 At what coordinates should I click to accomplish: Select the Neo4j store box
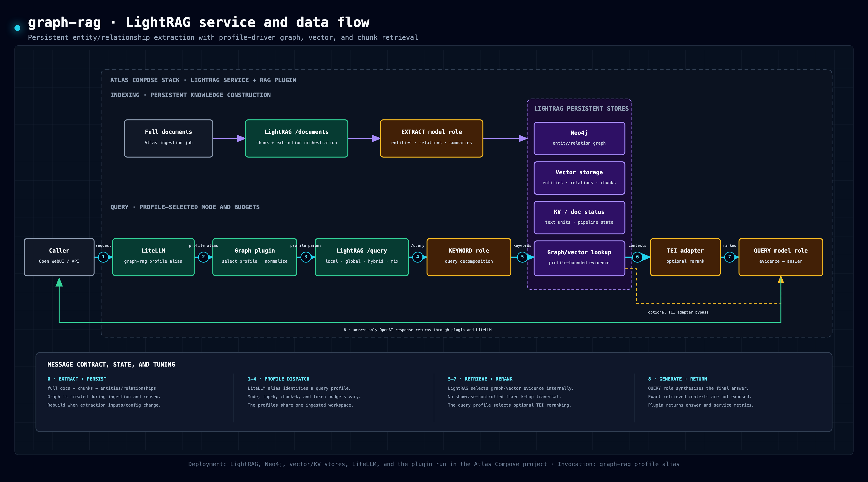tap(579, 138)
